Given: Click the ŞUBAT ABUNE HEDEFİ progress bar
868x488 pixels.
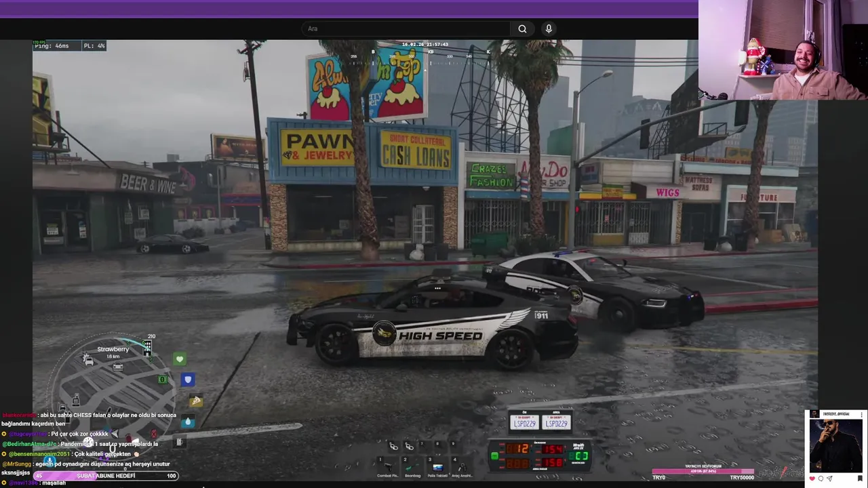Looking at the screenshot, I should coord(106,476).
